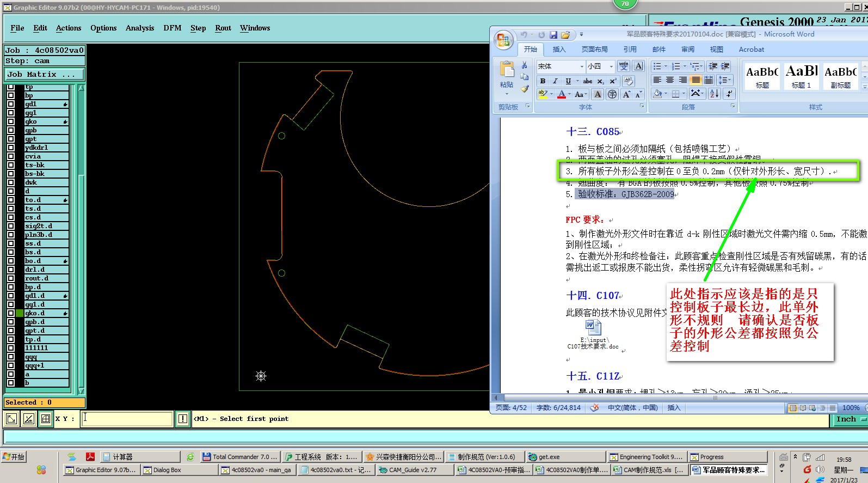Click the Sort A-Z icon in Word
The image size is (868, 483).
(x=715, y=94)
